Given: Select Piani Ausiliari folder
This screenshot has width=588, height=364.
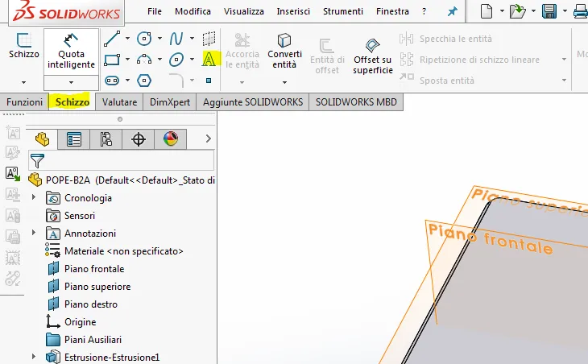Looking at the screenshot, I should [x=84, y=340].
